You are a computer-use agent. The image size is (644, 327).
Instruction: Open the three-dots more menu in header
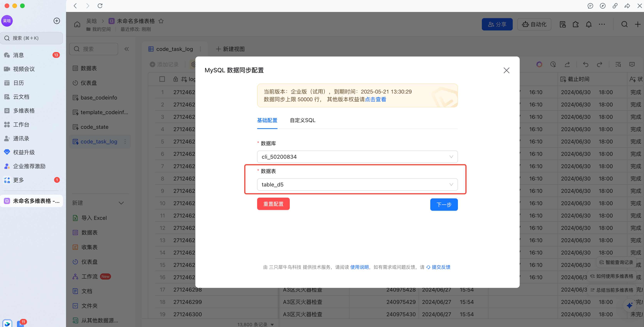[602, 24]
